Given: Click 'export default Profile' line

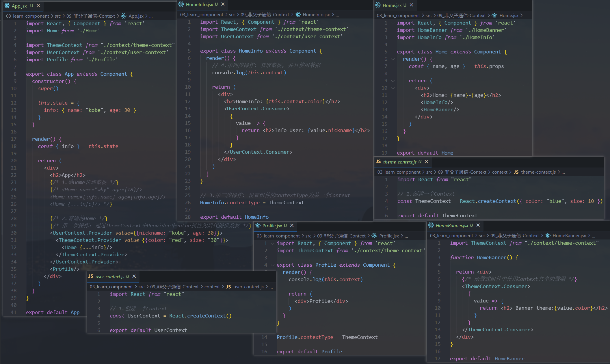Looking at the screenshot, I should [x=309, y=352].
